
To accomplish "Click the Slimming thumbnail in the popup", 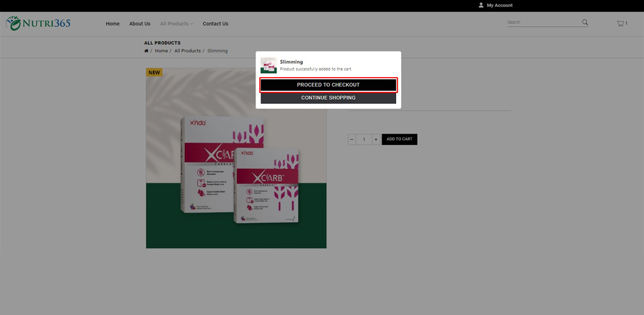I will (269, 65).
